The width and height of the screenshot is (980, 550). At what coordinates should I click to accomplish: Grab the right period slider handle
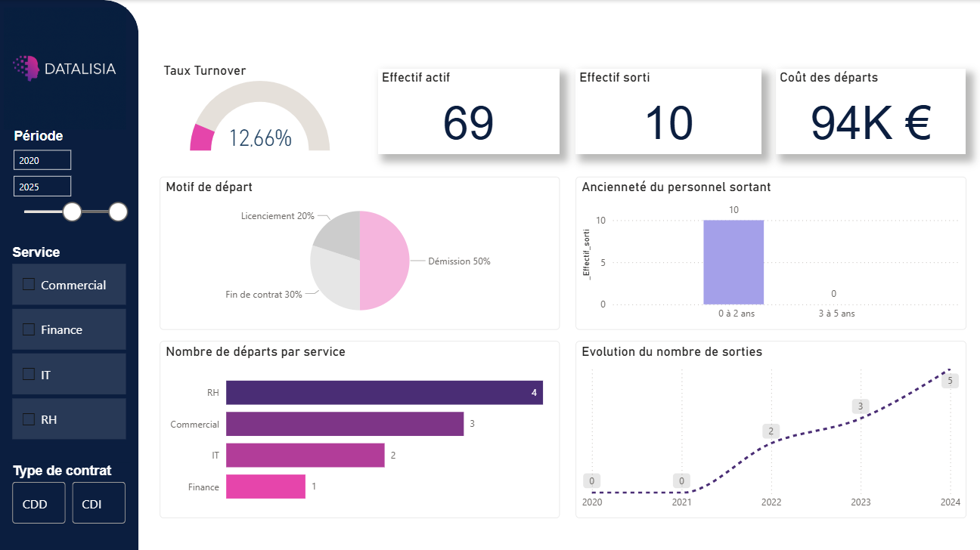coord(118,212)
